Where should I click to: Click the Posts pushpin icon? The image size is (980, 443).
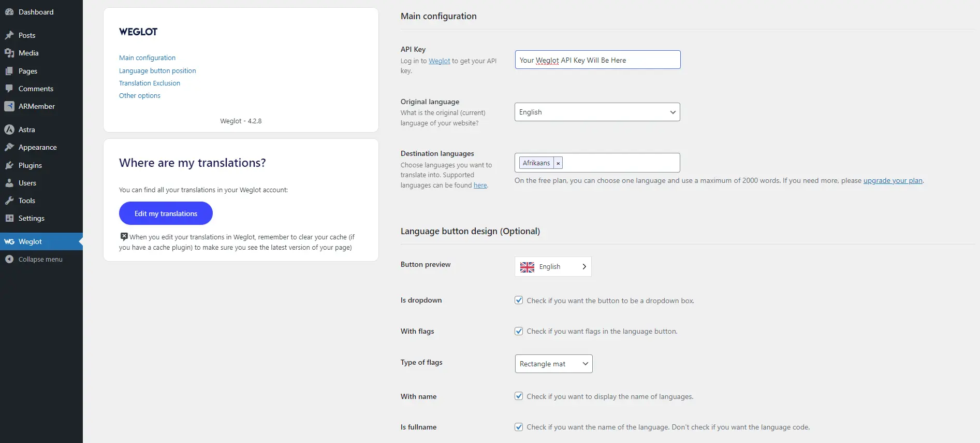(9, 35)
